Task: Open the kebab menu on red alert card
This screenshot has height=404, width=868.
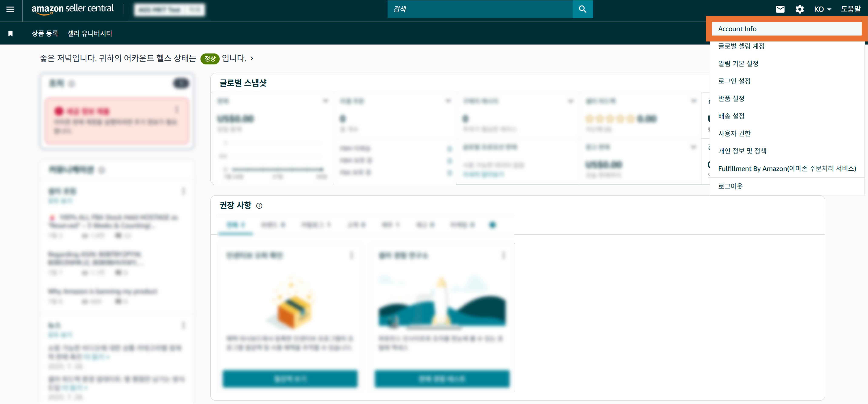Action: (176, 110)
